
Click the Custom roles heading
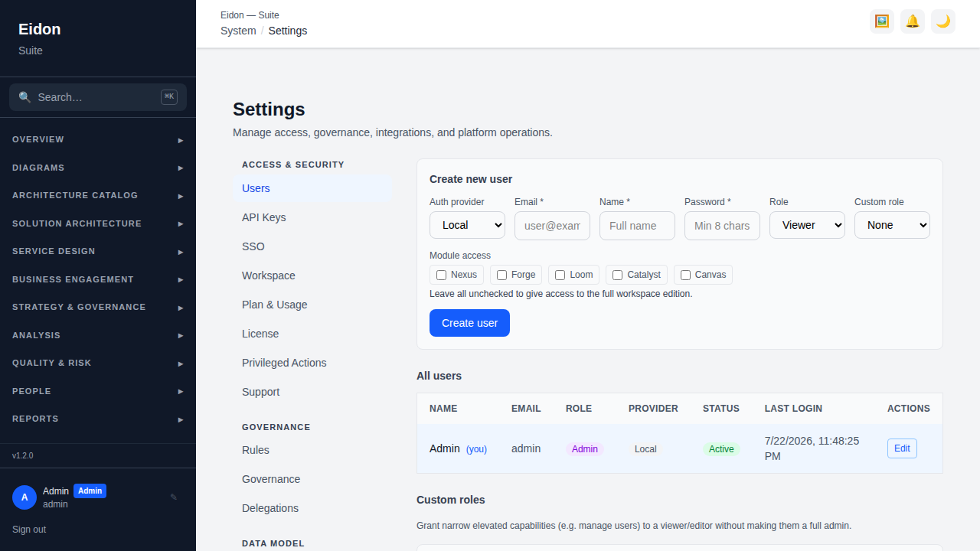[451, 500]
